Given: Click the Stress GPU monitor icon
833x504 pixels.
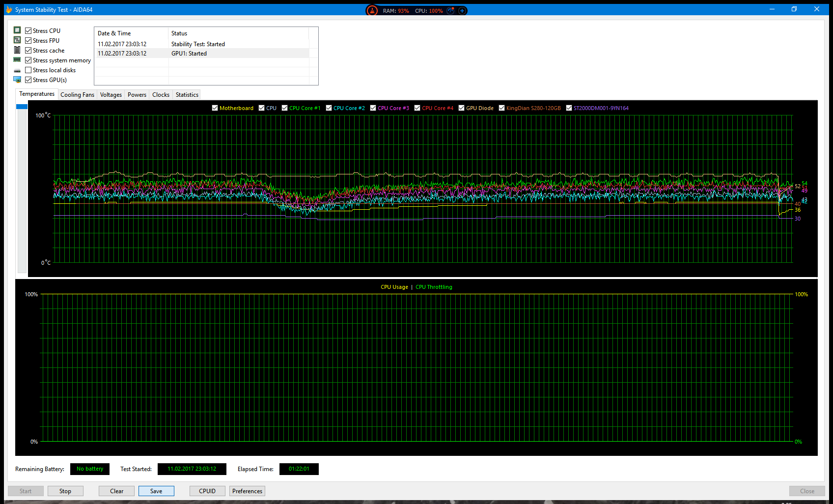Looking at the screenshot, I should click(x=17, y=80).
